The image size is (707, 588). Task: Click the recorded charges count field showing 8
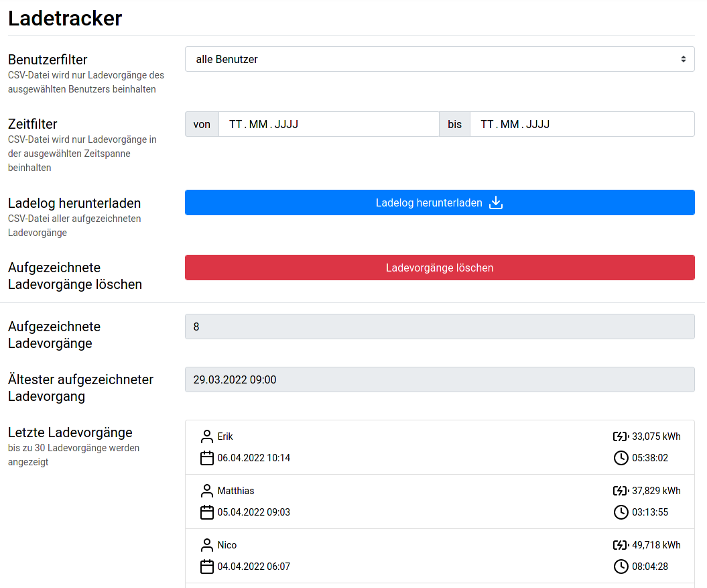(440, 327)
